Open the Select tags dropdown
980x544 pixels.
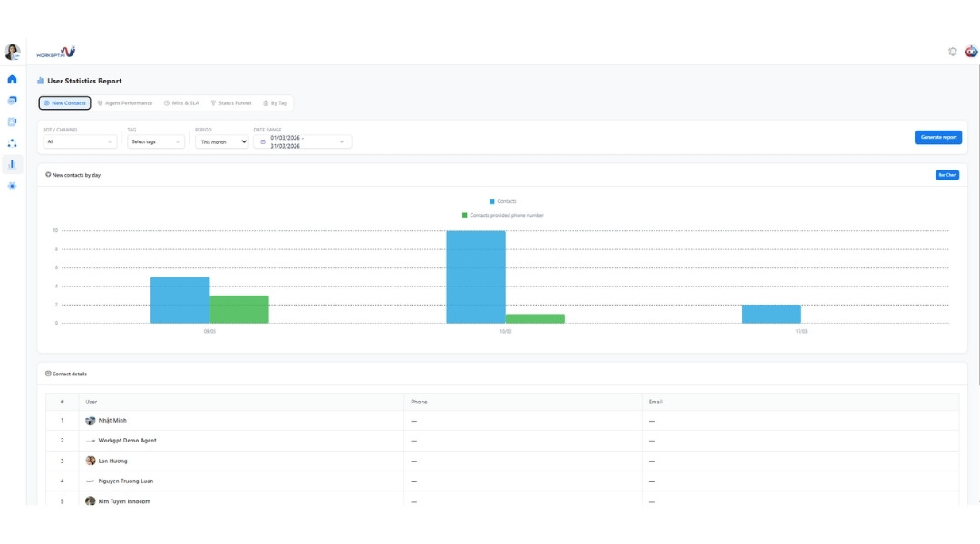click(x=155, y=141)
